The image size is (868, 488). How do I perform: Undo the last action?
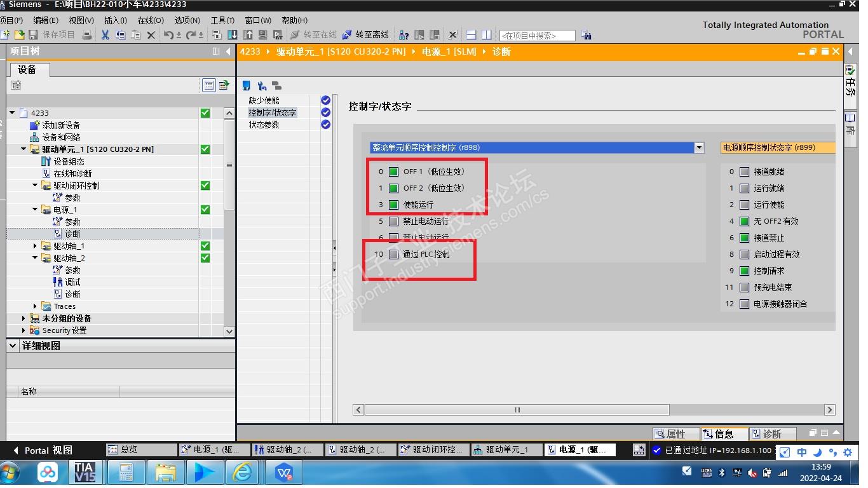pos(168,34)
